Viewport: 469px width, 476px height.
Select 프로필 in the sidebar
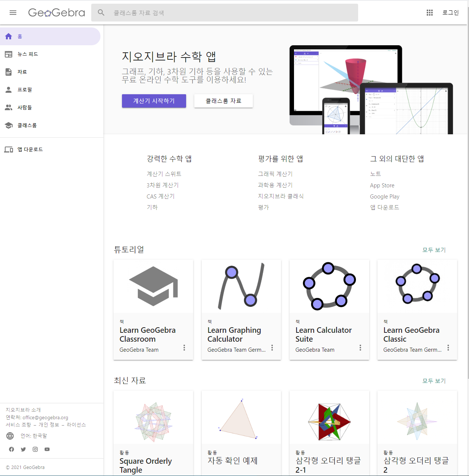pyautogui.click(x=50, y=90)
